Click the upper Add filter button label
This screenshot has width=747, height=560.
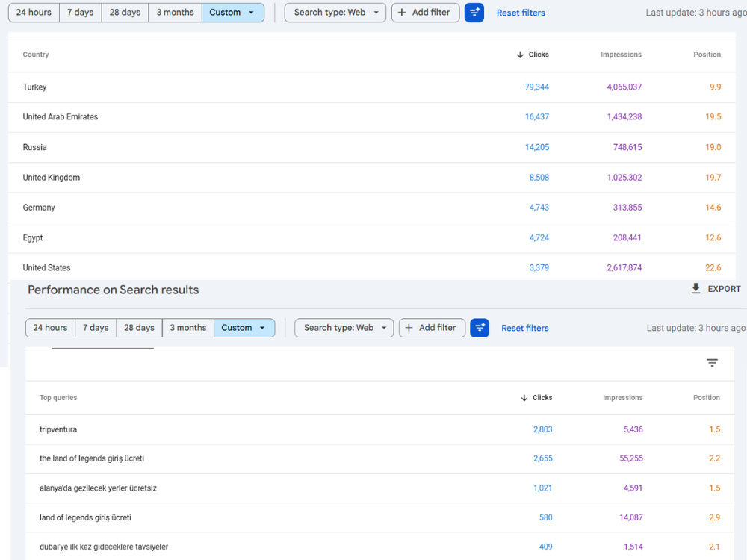[431, 13]
